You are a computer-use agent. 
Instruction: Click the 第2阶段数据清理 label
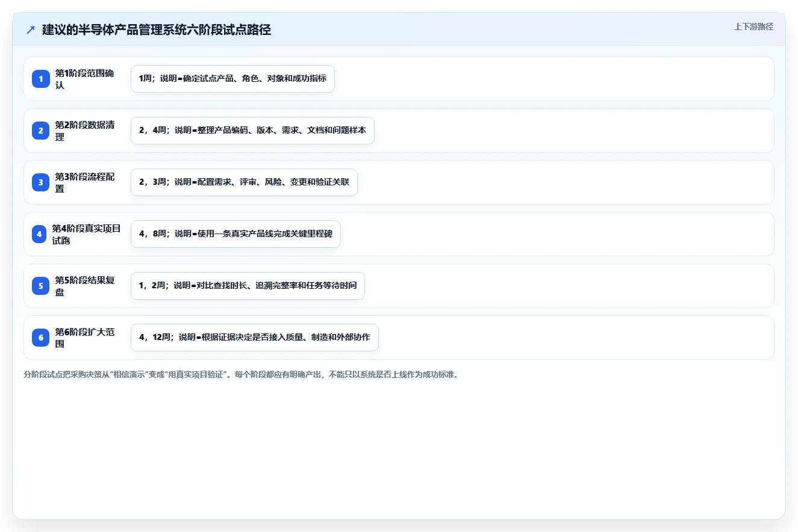pyautogui.click(x=85, y=131)
